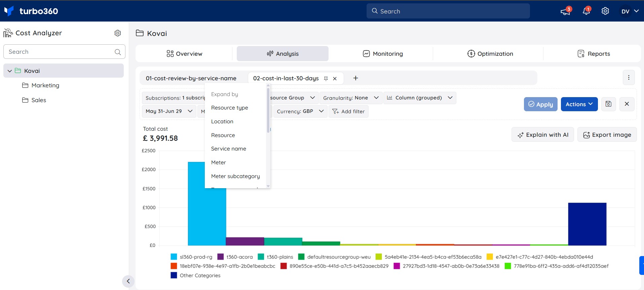Click the turbo360 logo

31,11
